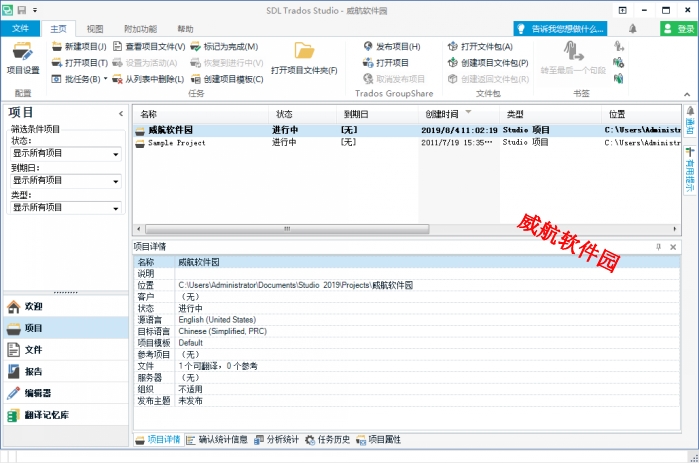Screen dimensions: 699x463
Task: Switch to View (视图) ribbon tab
Action: pyautogui.click(x=95, y=29)
